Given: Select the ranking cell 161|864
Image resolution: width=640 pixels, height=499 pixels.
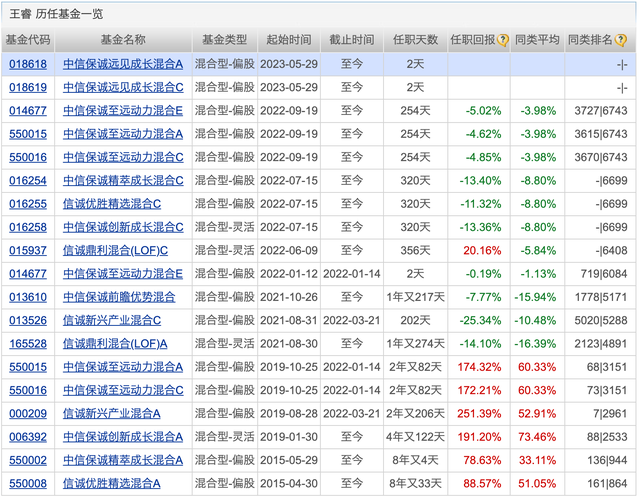Looking at the screenshot, I should click(x=607, y=483).
